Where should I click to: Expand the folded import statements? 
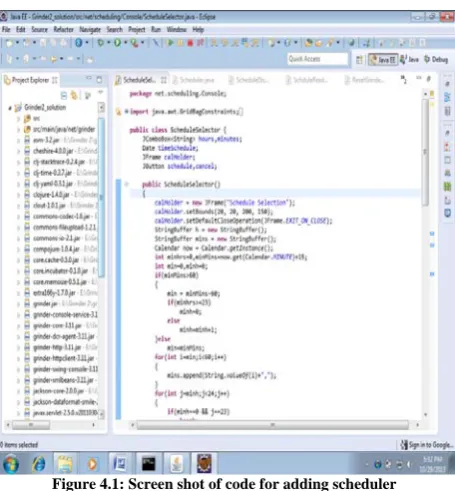[x=127, y=111]
